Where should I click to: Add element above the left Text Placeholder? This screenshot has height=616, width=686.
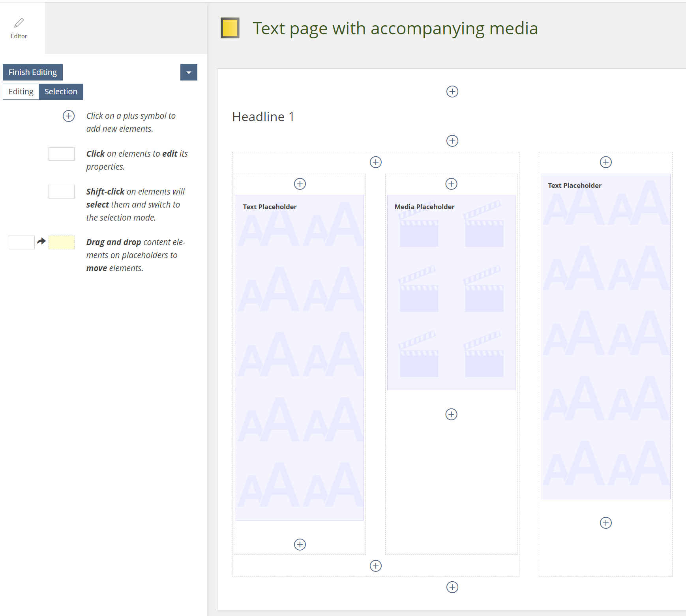point(300,184)
